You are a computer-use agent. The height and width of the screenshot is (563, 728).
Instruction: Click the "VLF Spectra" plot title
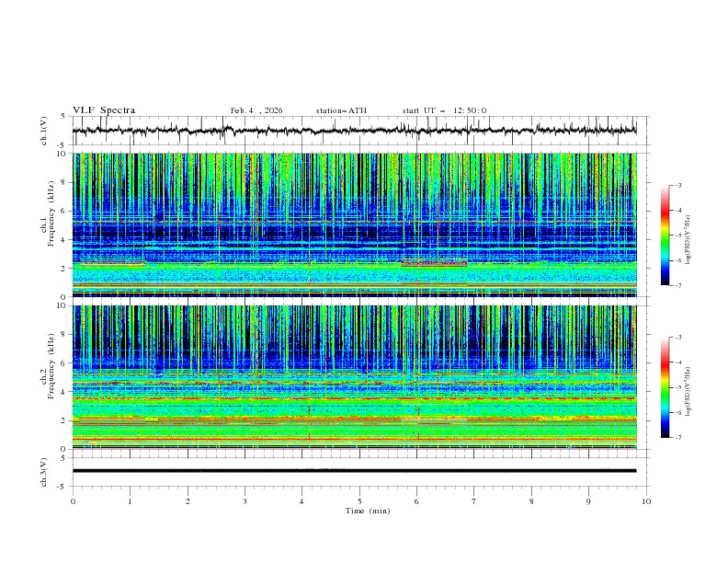(104, 110)
